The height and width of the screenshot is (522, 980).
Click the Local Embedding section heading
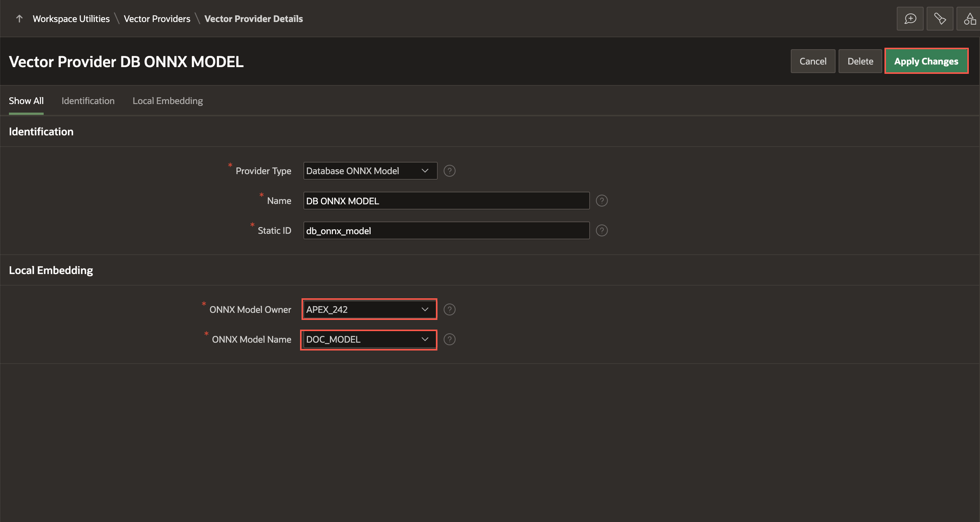click(51, 270)
